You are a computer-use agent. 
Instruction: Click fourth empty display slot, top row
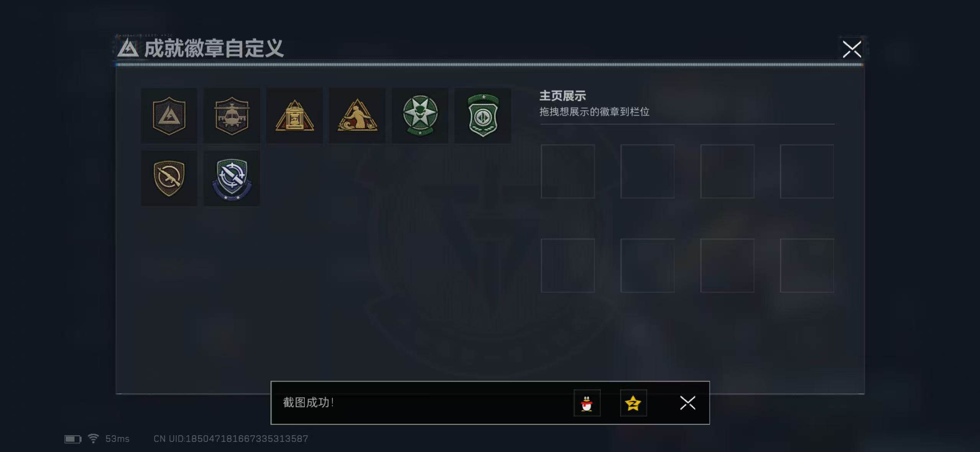pyautogui.click(x=807, y=171)
